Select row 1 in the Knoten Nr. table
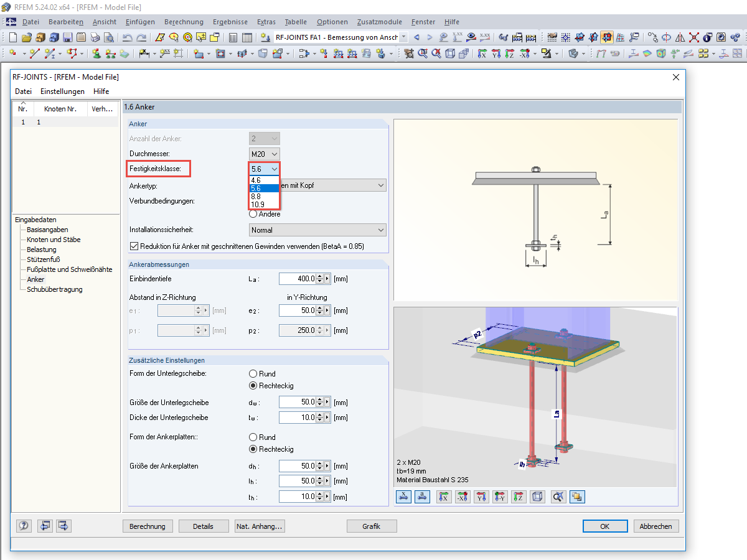This screenshot has width=747, height=560. 65,122
